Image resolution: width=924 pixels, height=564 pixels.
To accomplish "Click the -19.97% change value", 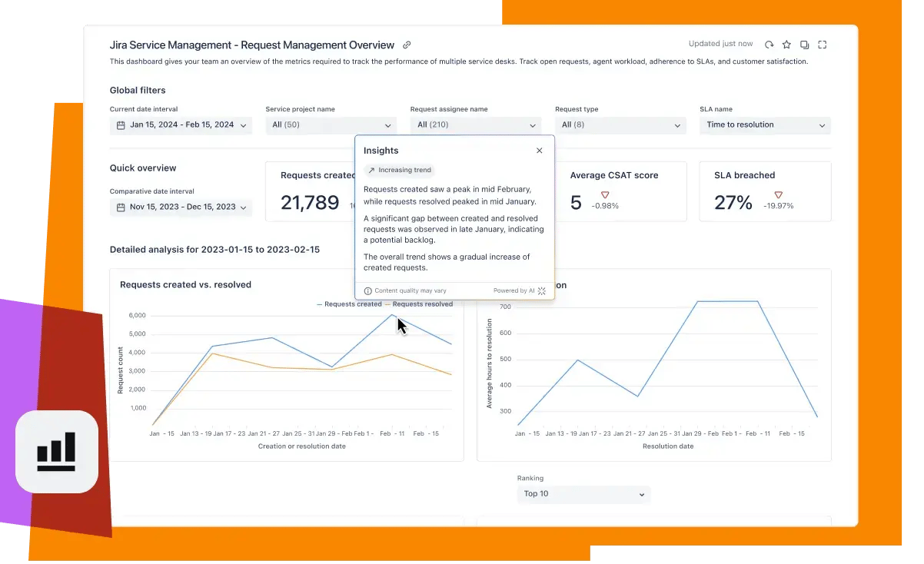I will click(x=779, y=206).
